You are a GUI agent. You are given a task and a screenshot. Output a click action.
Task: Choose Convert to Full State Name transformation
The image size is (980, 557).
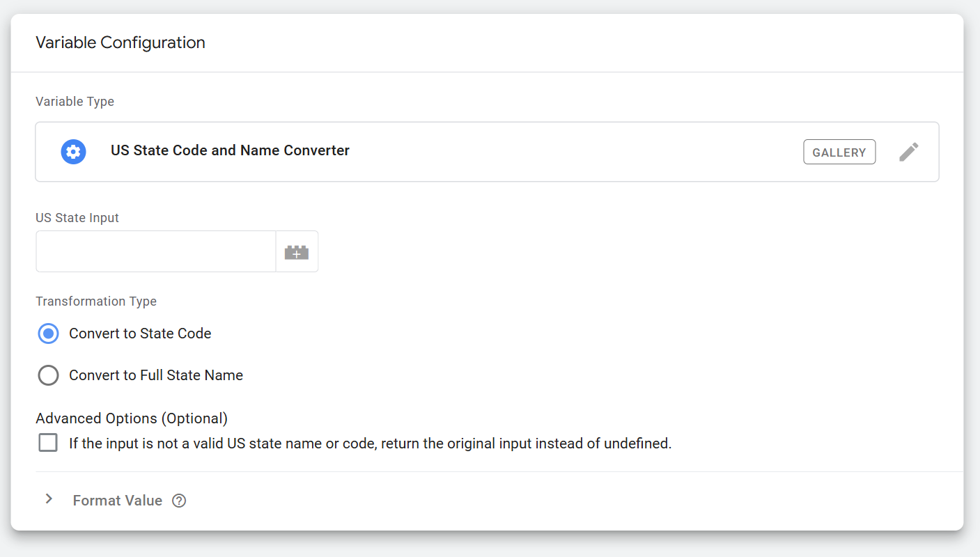[x=48, y=375]
